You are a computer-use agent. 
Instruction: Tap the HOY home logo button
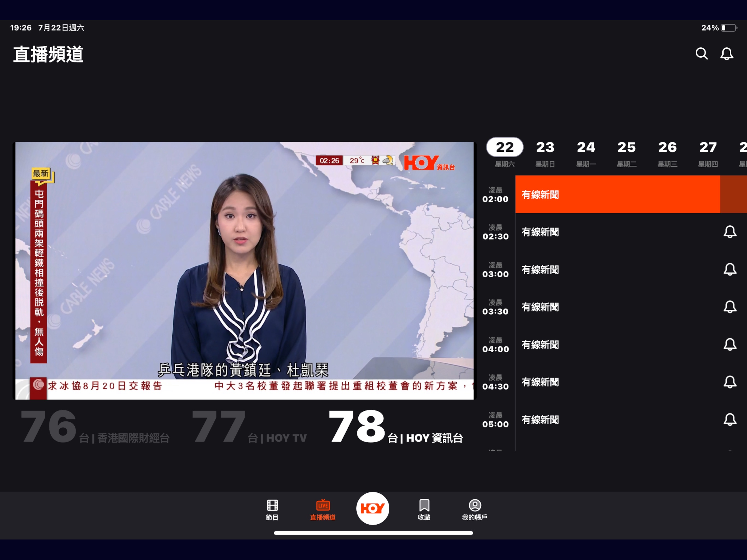click(373, 508)
